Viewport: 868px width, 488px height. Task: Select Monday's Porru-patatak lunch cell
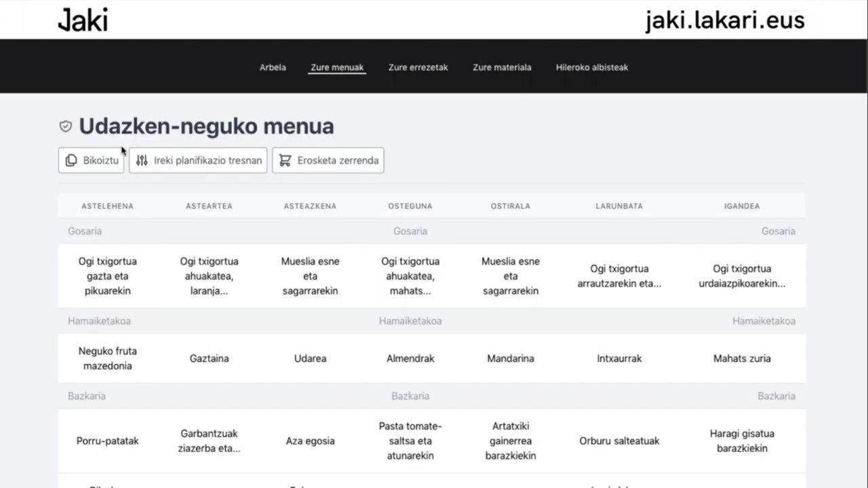(x=107, y=441)
